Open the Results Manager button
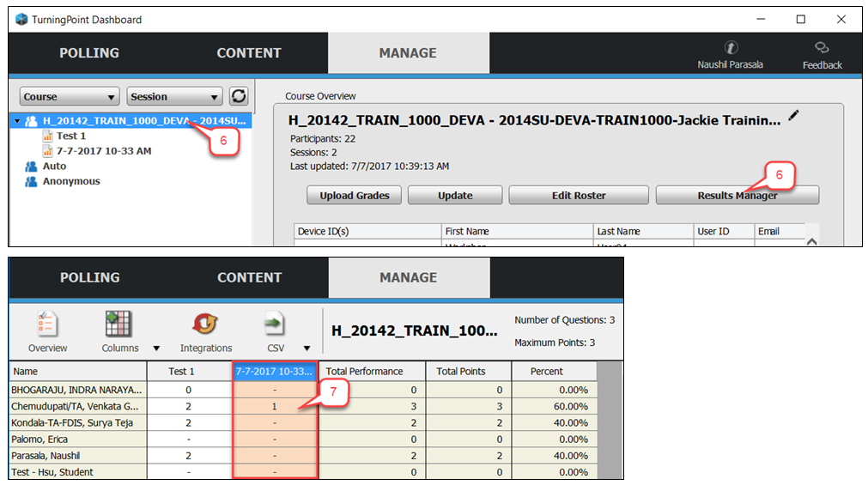Screen dimensions: 868x485 [737, 196]
